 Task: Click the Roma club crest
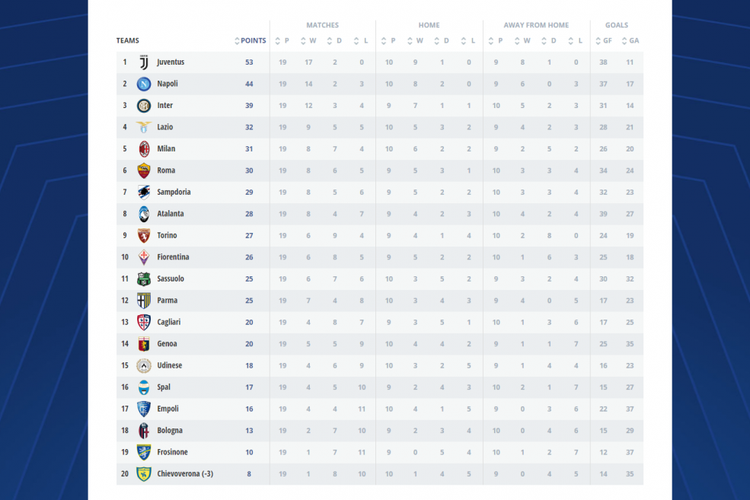(x=144, y=171)
